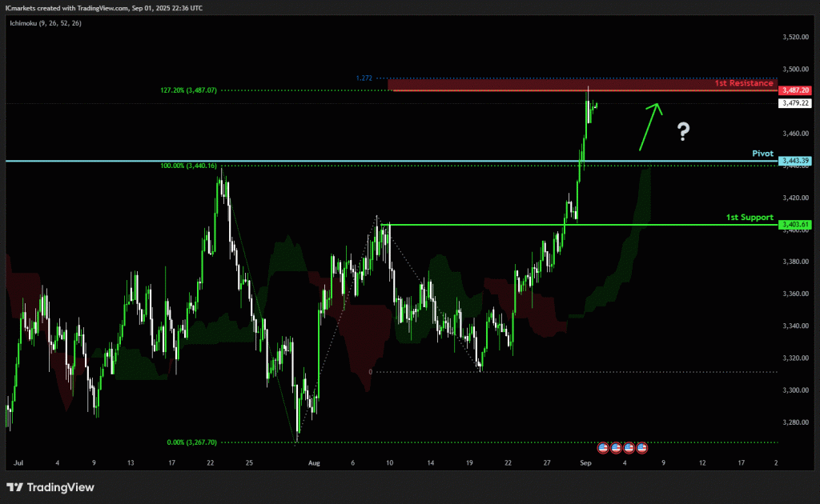Screen dimensions: 820x504
Task: Click the 12 date label on the time axis
Action: click(x=702, y=462)
